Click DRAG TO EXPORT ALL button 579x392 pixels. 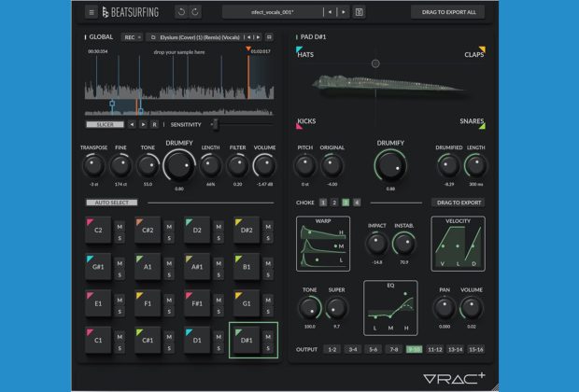[448, 12]
